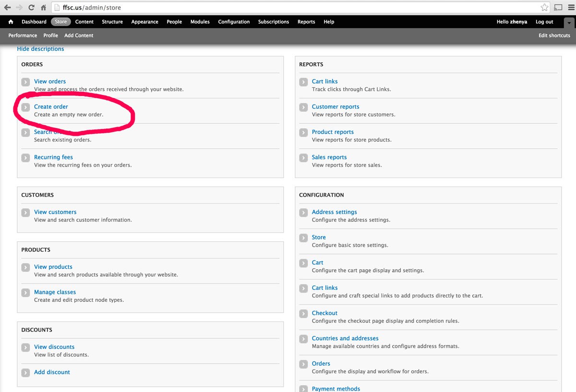This screenshot has width=576, height=392.
Task: Open the admin toolbar home icon
Action: point(11,22)
